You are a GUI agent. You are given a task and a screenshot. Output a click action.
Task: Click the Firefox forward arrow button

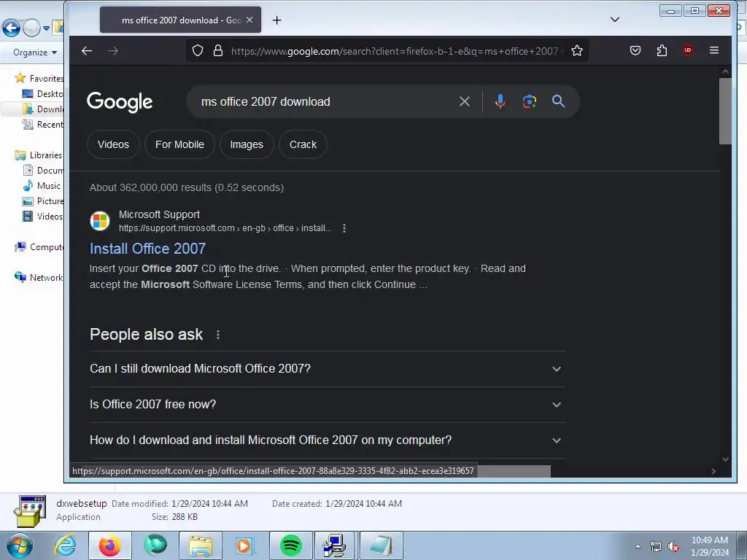tap(113, 51)
